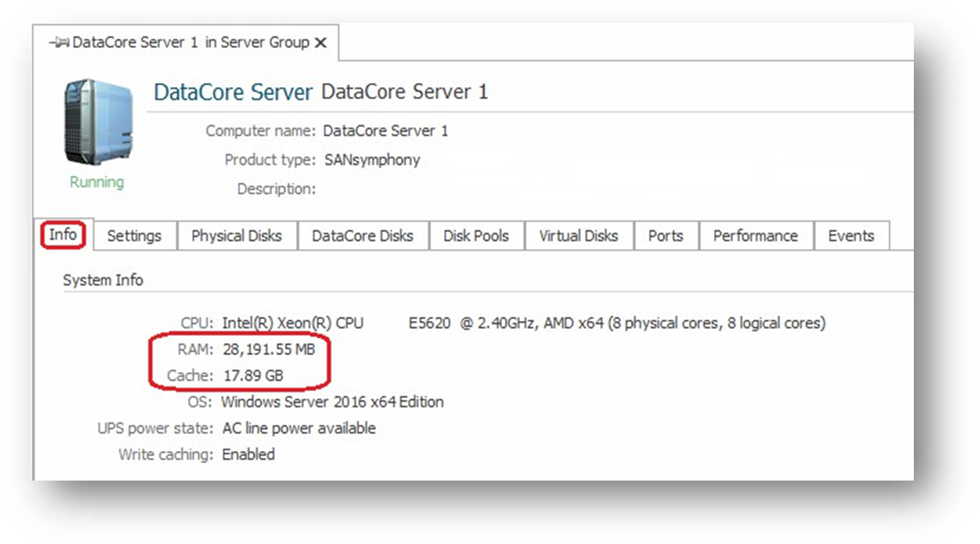The height and width of the screenshot is (544, 980).
Task: Open the Ports tab
Action: point(665,236)
